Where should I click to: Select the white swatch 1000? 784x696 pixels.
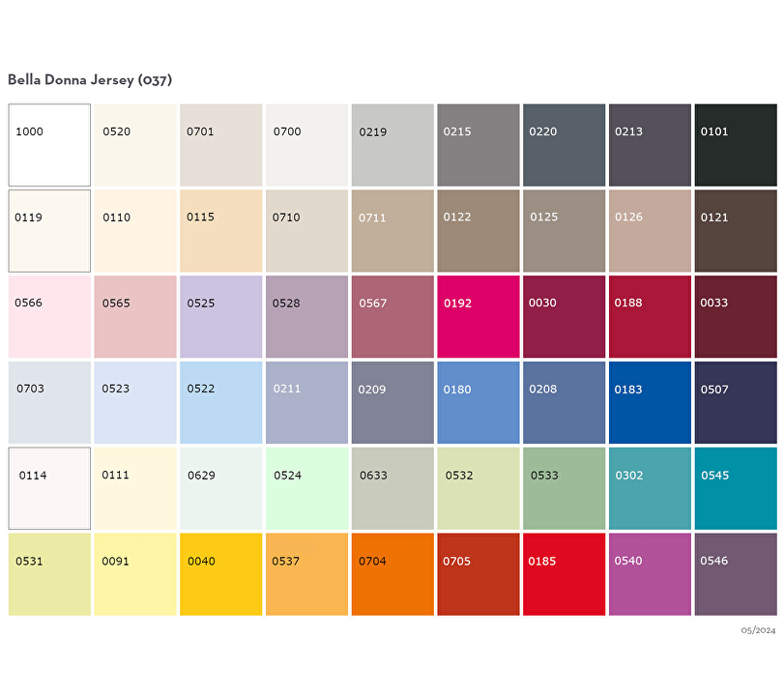[49, 145]
